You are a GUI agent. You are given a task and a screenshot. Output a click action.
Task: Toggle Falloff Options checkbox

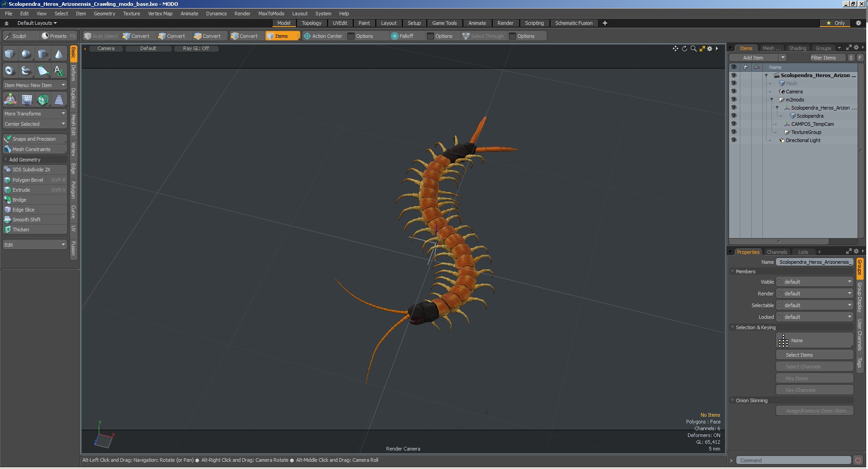(430, 36)
